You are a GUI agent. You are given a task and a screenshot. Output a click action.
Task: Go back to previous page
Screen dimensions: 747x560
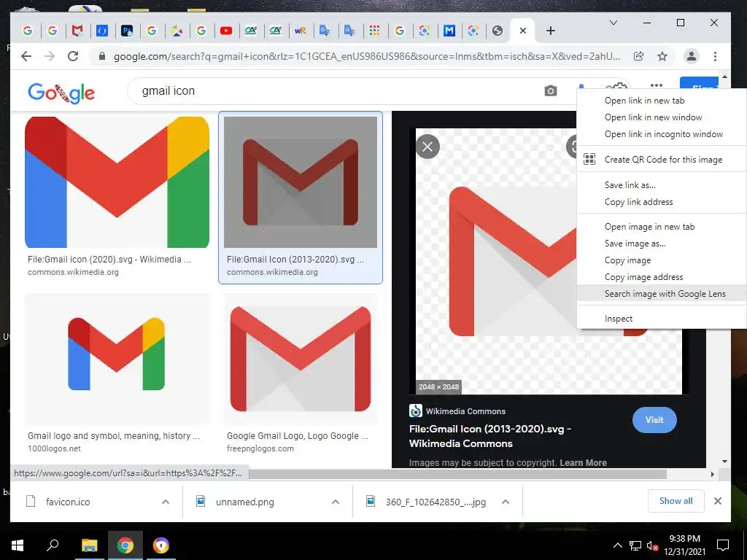(x=26, y=56)
